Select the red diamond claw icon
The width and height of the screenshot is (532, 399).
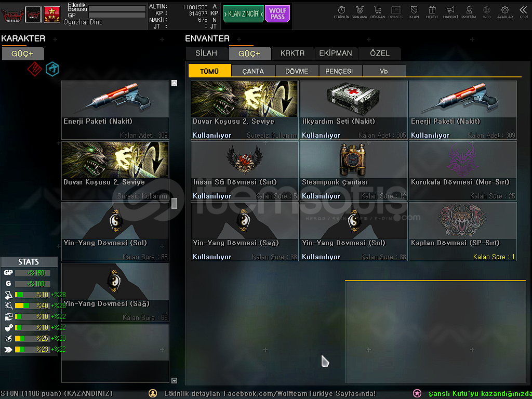pos(35,69)
